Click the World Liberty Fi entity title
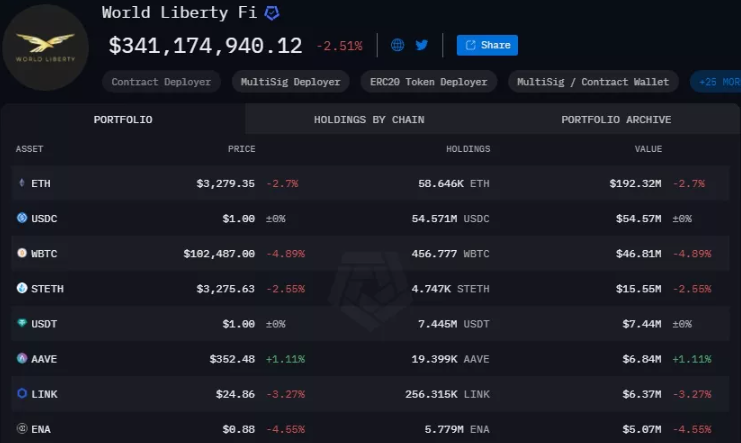This screenshot has height=443, width=741. tap(179, 12)
